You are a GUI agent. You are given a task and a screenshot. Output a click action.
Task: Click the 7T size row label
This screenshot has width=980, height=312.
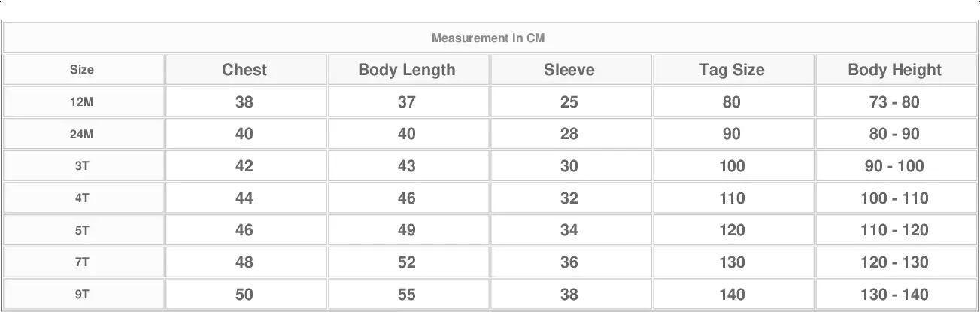click(x=82, y=262)
